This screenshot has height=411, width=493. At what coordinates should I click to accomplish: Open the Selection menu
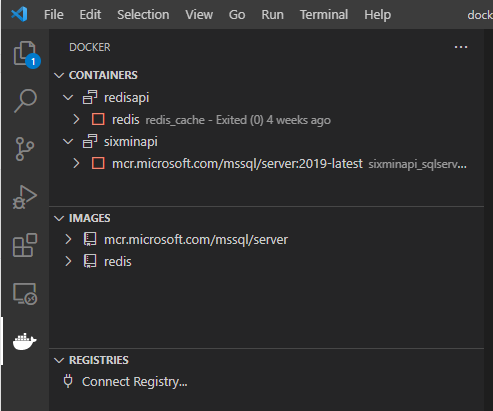tap(143, 15)
